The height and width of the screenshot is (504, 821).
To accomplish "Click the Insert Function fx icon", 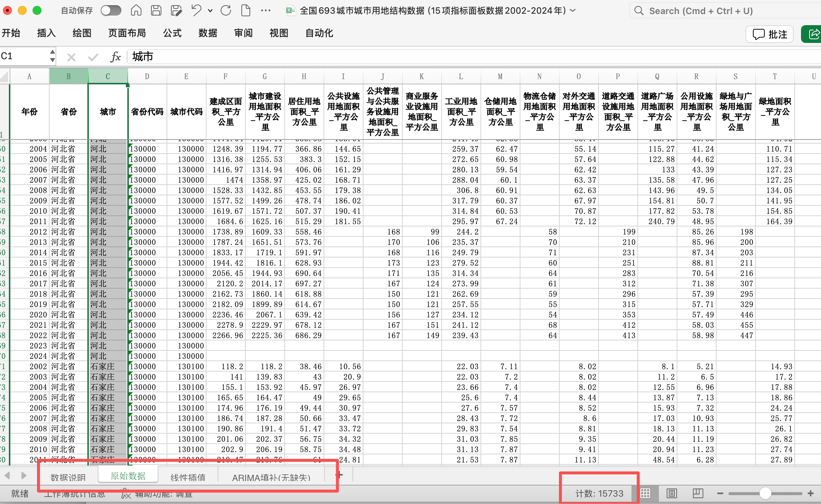I will tap(115, 57).
